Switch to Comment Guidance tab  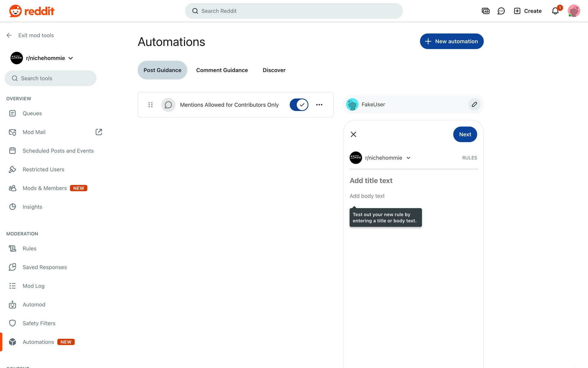222,70
